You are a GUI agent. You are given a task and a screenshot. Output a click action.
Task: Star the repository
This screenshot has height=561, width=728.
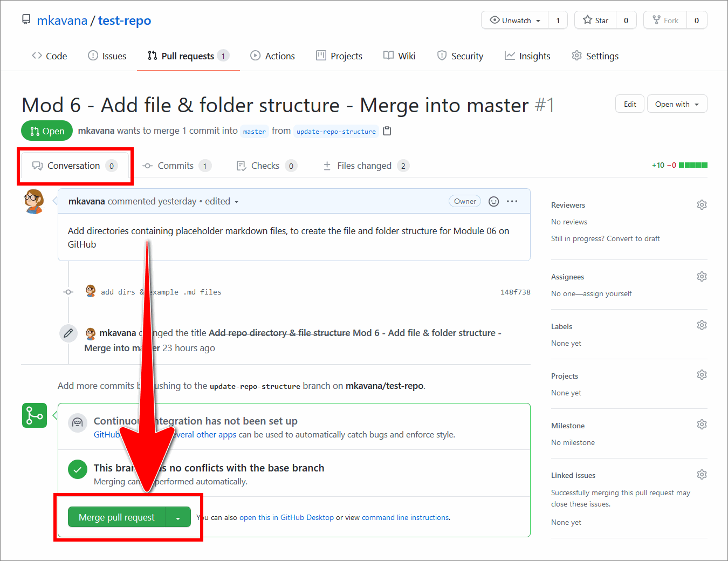[595, 20]
